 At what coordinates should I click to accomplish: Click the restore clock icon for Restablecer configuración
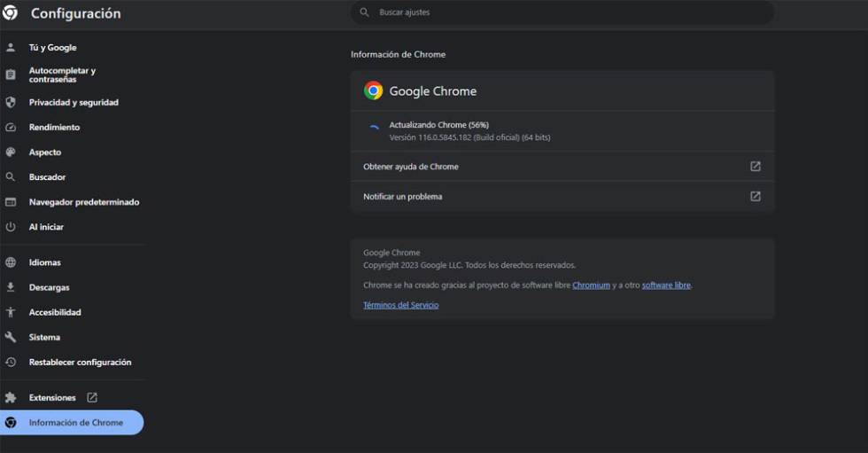click(11, 362)
